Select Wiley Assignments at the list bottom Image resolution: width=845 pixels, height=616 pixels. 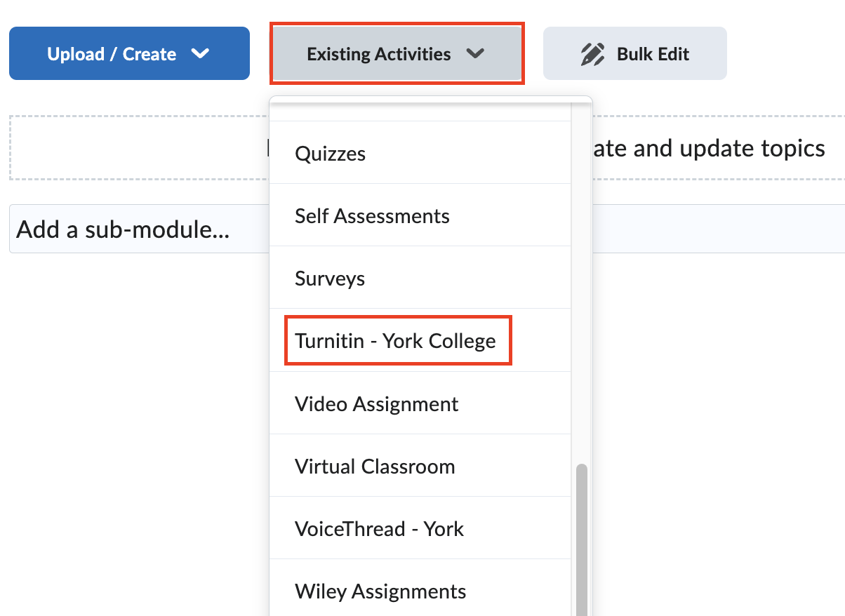[x=380, y=590]
